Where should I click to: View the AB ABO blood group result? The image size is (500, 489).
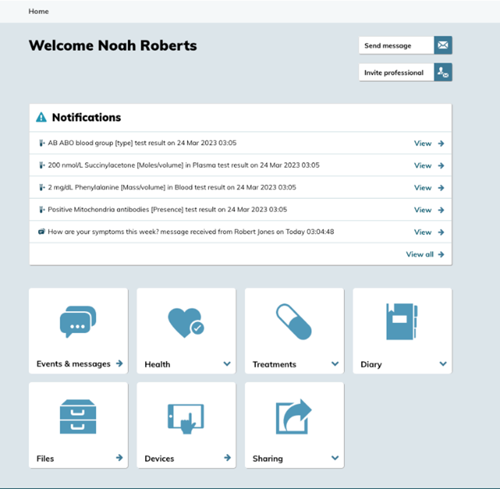[429, 143]
